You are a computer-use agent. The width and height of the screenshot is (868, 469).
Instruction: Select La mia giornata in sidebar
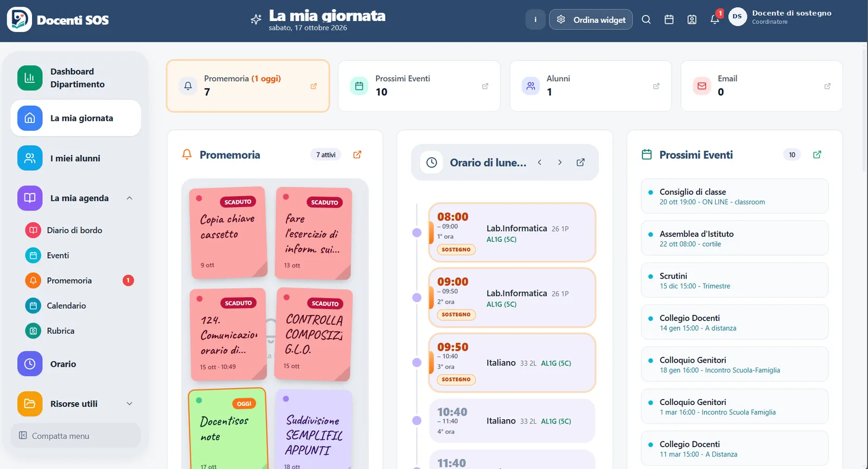coord(76,118)
